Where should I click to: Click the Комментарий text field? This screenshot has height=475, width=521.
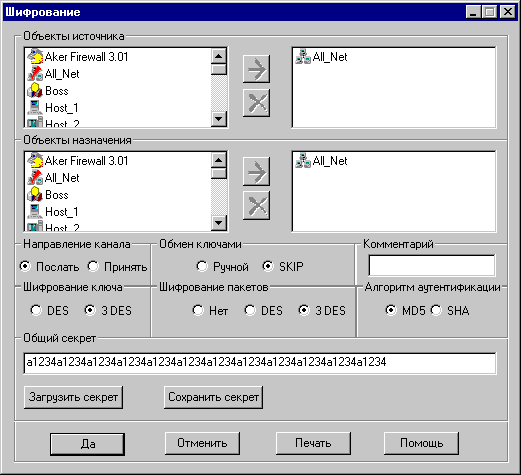coord(432,266)
